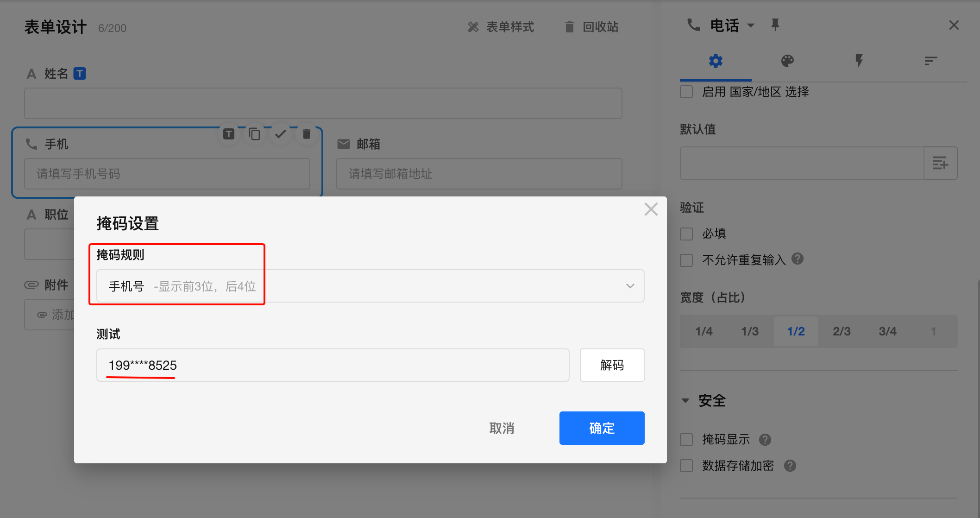980x518 pixels.
Task: Open the sort lines tab icon
Action: [x=930, y=61]
